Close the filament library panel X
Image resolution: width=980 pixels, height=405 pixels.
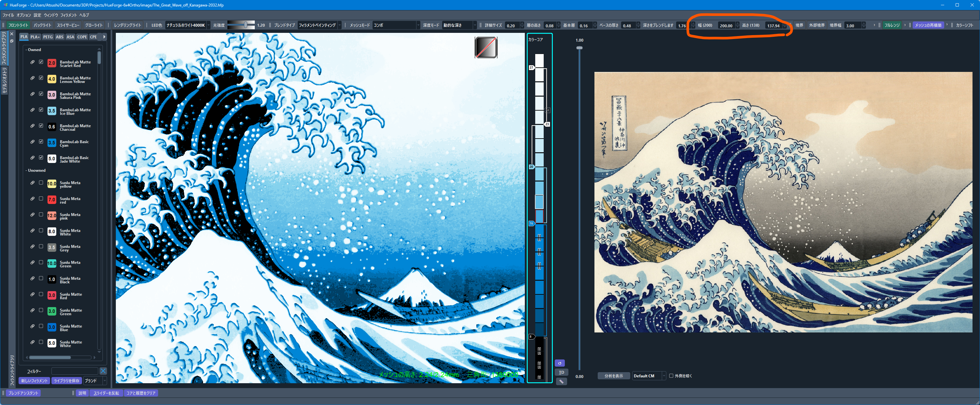click(x=12, y=34)
